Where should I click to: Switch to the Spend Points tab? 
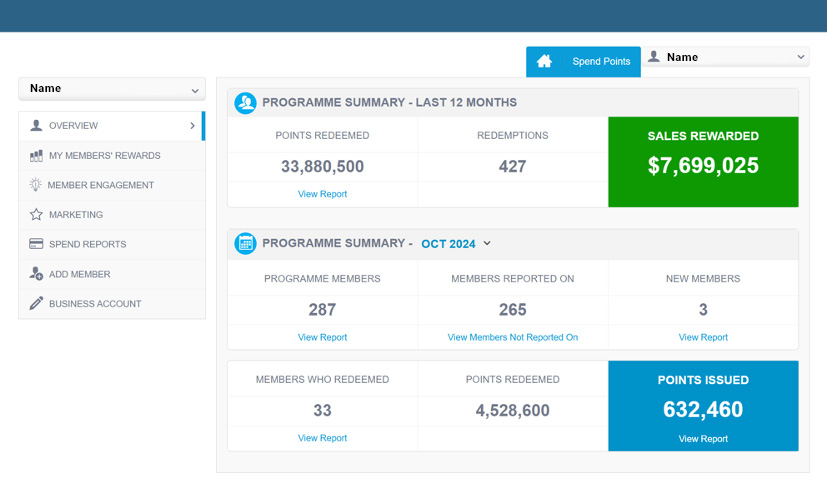click(601, 62)
